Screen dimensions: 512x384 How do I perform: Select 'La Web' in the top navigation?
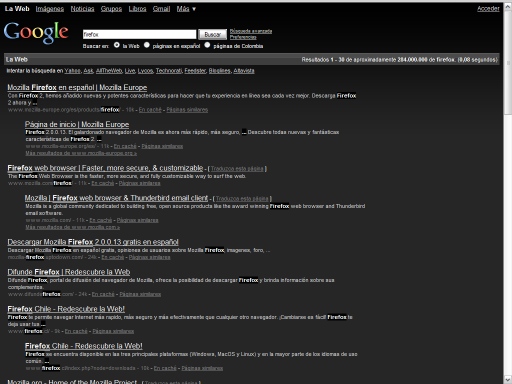[x=17, y=9]
